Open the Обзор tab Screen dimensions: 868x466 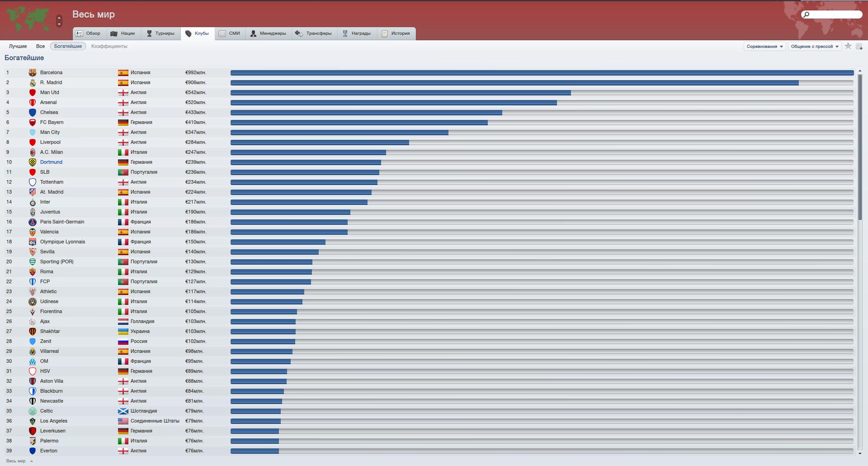pyautogui.click(x=90, y=33)
